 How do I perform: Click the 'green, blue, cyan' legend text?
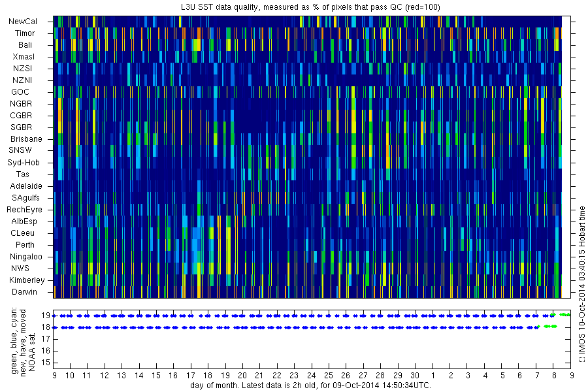(14, 340)
